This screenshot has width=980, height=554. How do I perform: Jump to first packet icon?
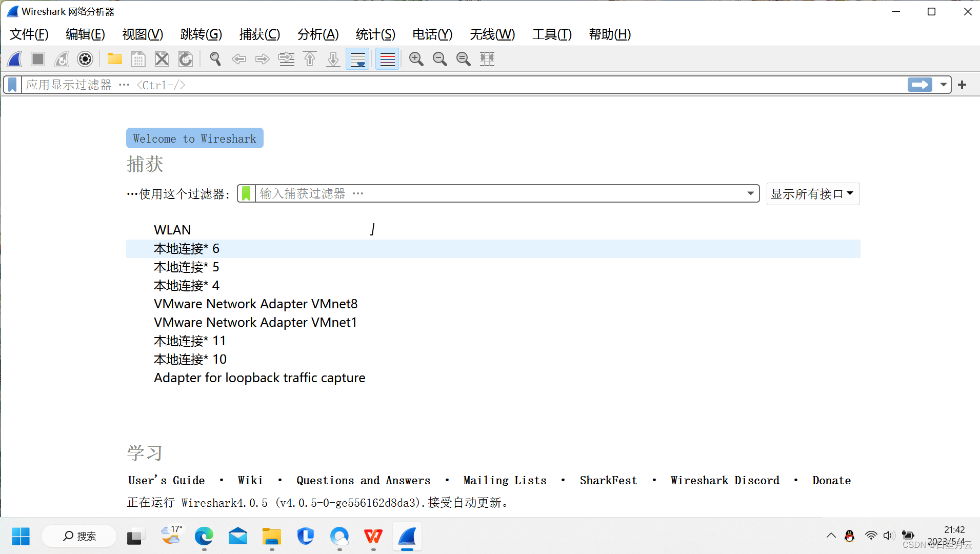tap(310, 59)
